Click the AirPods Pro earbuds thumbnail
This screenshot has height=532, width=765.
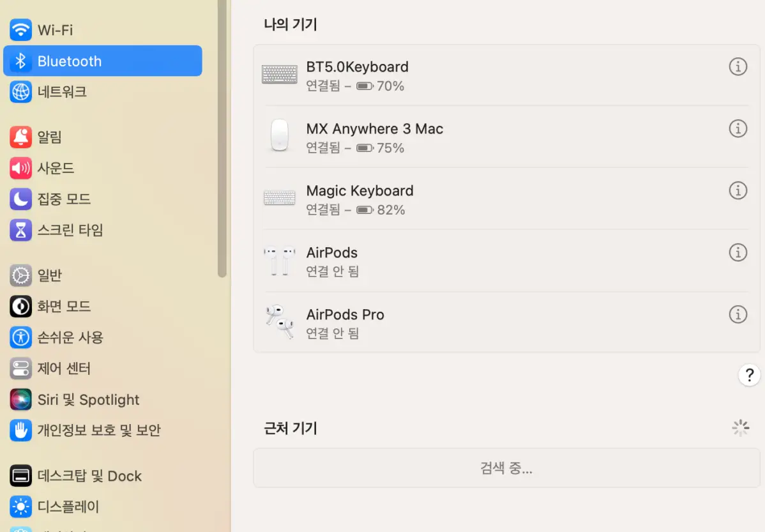point(280,322)
